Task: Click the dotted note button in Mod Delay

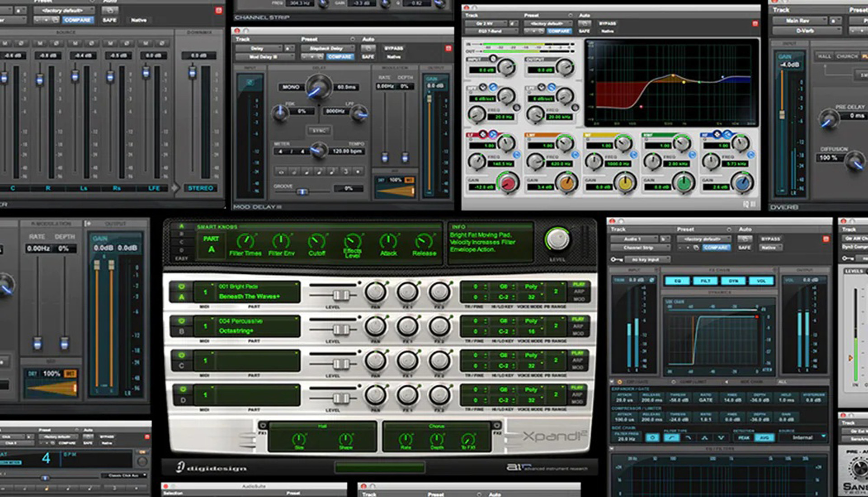Action: click(358, 172)
